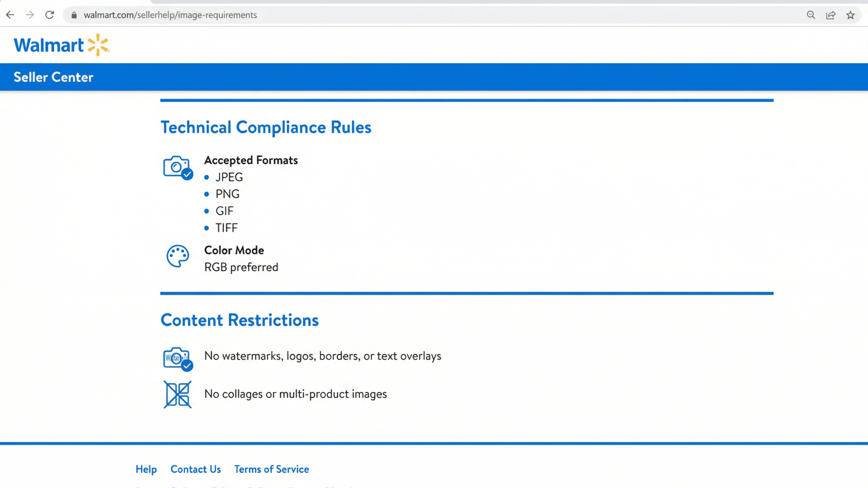Click the Content Restrictions heading
This screenshot has width=868, height=488.
pos(240,320)
